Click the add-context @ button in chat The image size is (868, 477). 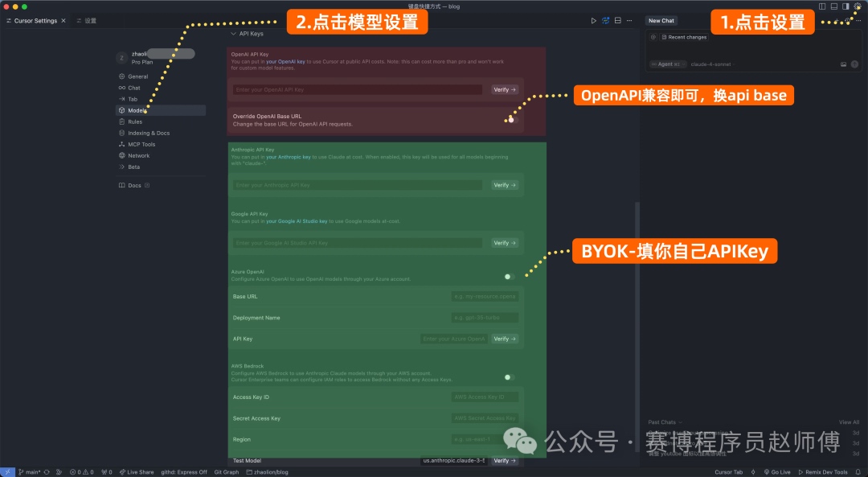(x=653, y=37)
